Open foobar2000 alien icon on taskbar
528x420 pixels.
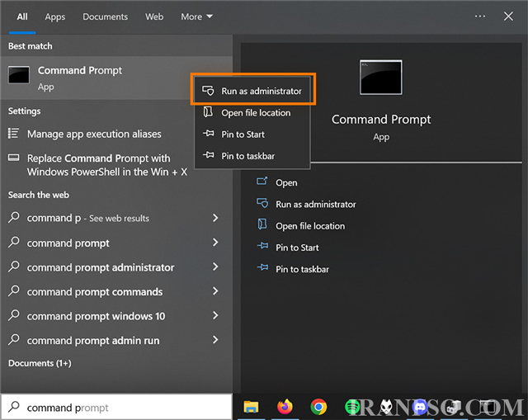point(386,407)
